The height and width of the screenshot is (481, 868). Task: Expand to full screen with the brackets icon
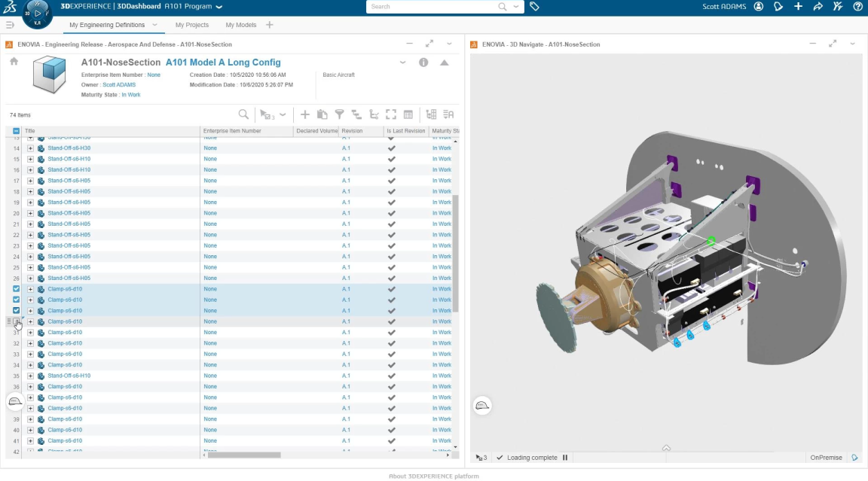click(391, 114)
